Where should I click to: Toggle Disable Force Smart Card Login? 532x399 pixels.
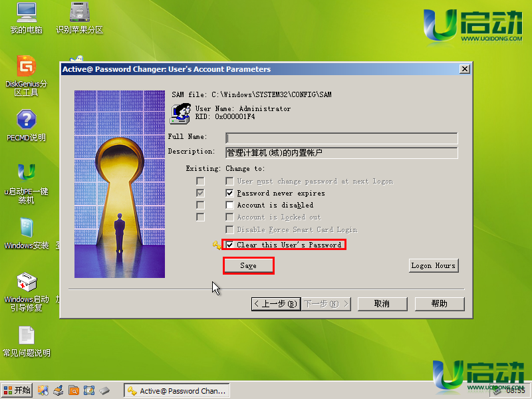point(229,229)
